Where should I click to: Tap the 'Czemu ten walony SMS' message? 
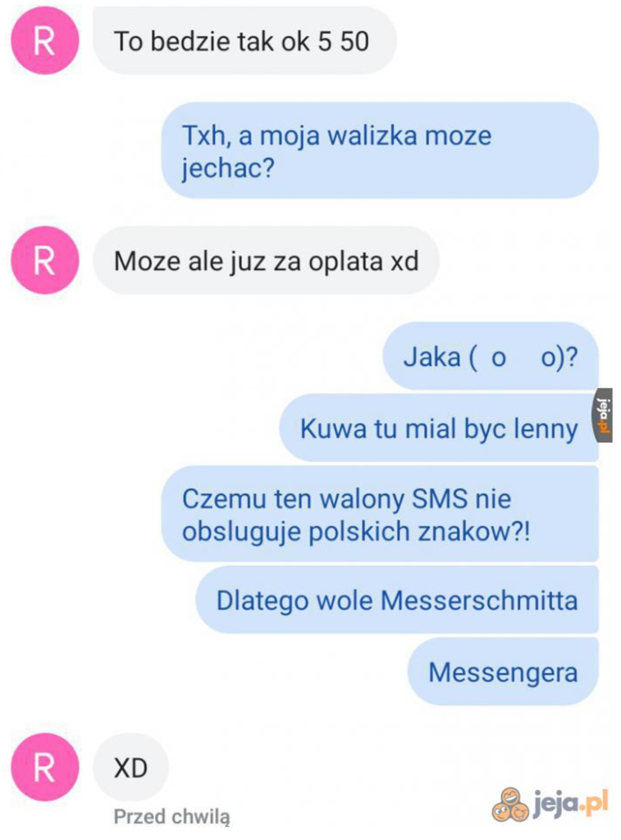(380, 514)
